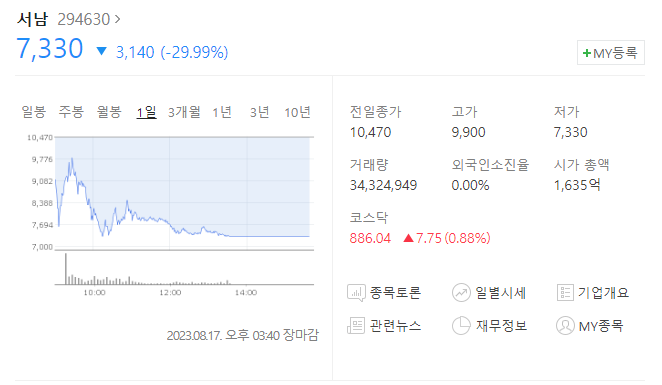
Task: Select the 1년 chart period
Action: [222, 112]
